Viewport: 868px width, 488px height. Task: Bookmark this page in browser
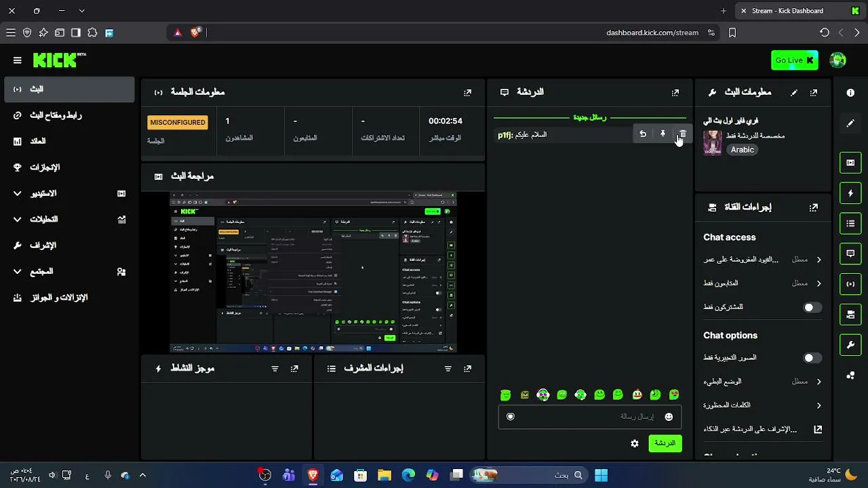click(x=732, y=33)
